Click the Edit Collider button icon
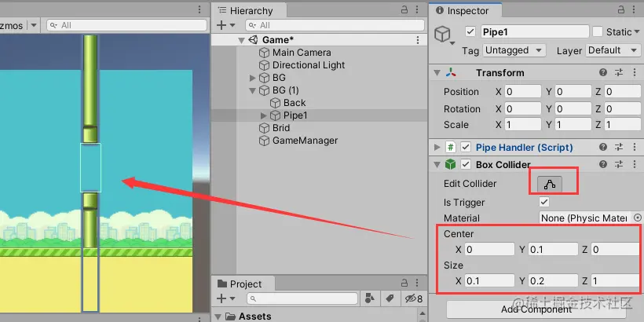This screenshot has height=322, width=644. 550,185
